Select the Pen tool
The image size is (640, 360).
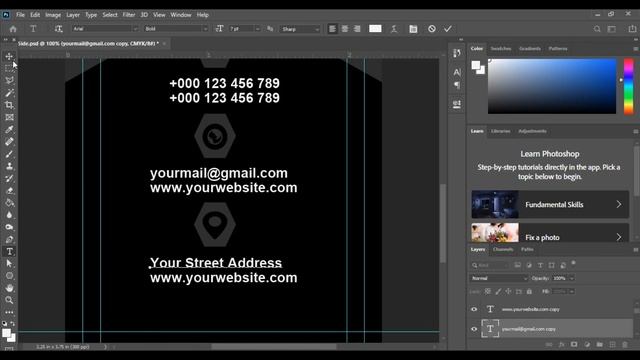pos(9,240)
